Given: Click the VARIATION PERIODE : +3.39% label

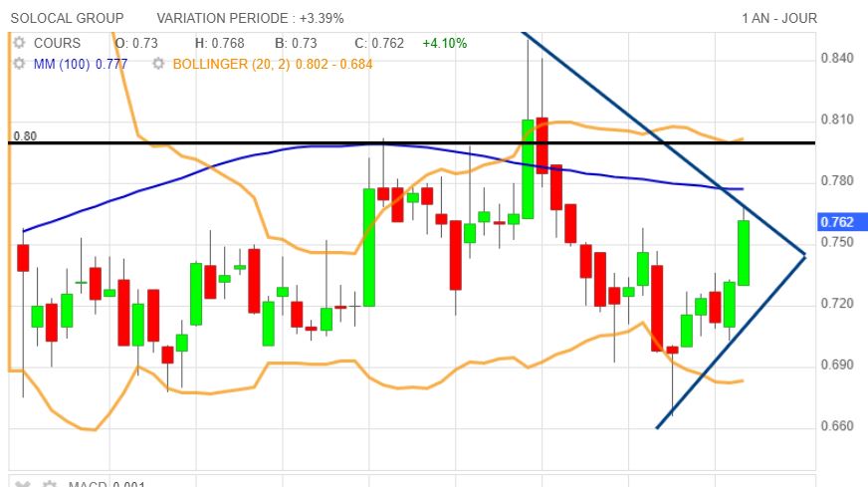Looking at the screenshot, I should click(250, 18).
